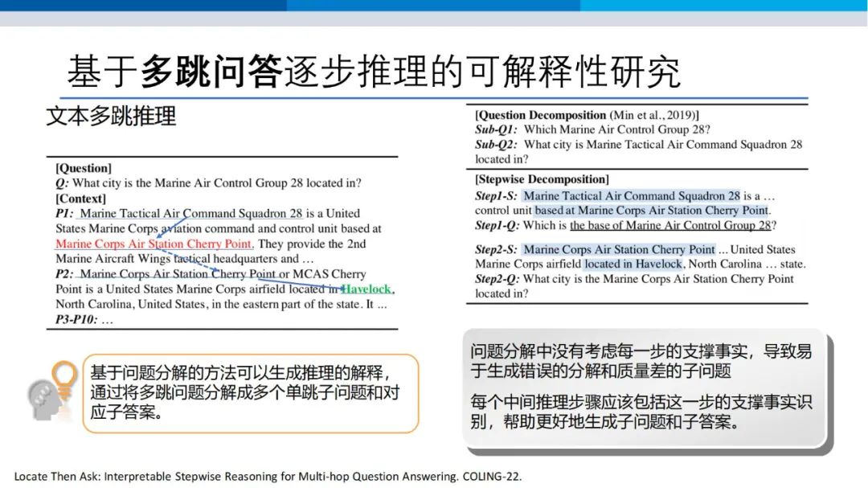
Task: Select the green Havelock answer word
Action: coord(366,289)
